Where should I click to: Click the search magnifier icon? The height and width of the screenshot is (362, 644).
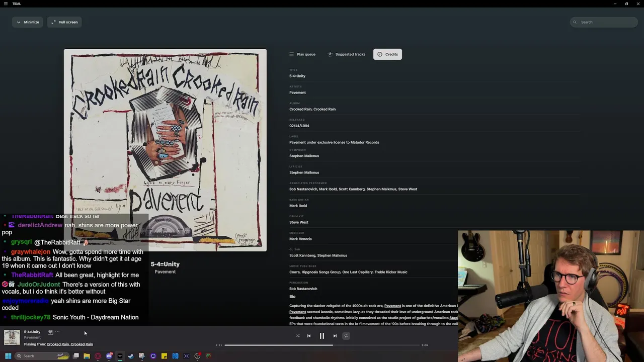pos(575,22)
